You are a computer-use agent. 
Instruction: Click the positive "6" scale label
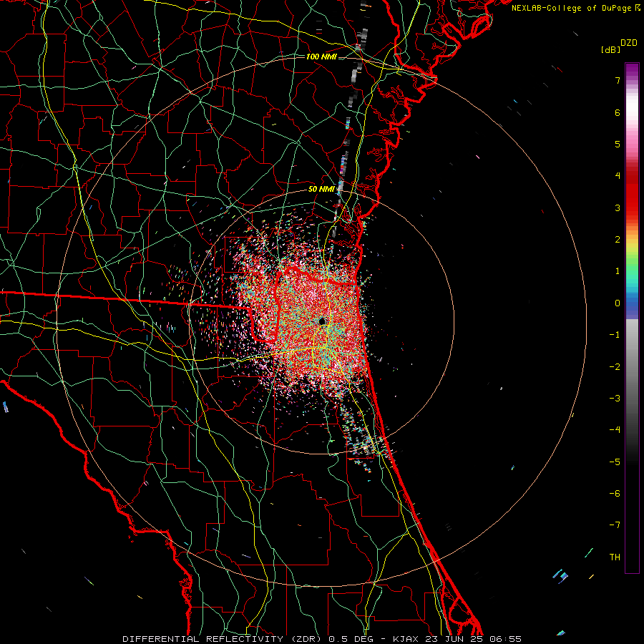click(618, 112)
